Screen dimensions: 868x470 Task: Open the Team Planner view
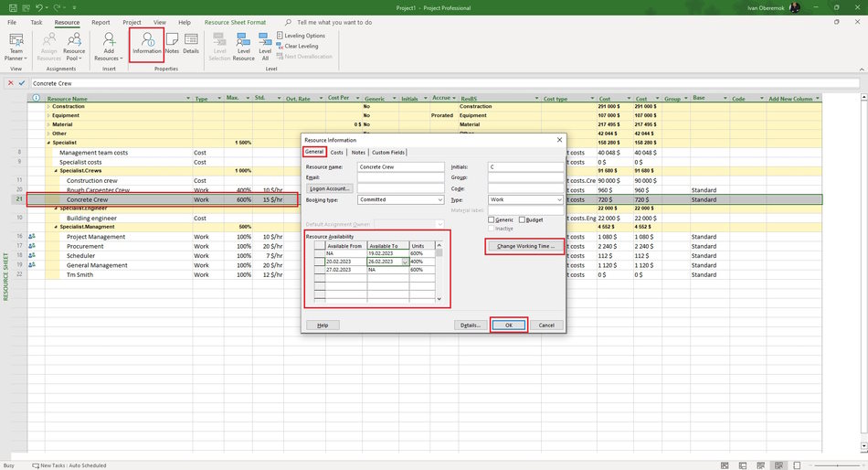(16, 47)
